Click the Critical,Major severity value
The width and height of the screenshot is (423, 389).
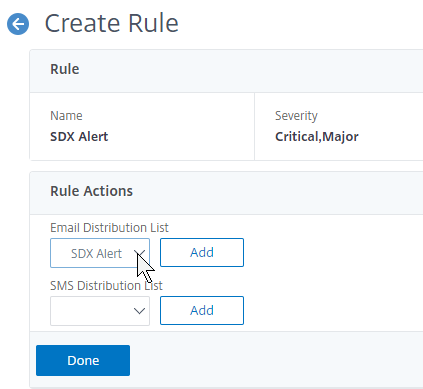(x=317, y=137)
